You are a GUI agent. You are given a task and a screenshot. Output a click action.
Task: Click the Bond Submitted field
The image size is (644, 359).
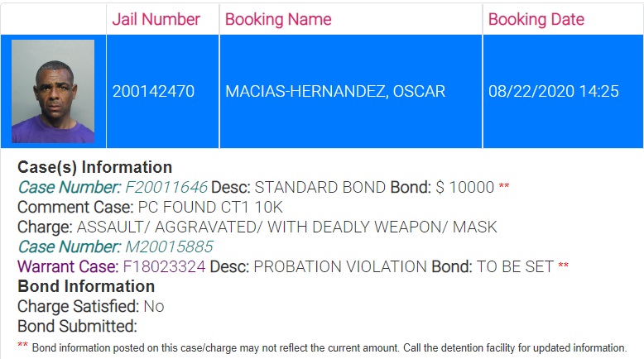coord(77,326)
